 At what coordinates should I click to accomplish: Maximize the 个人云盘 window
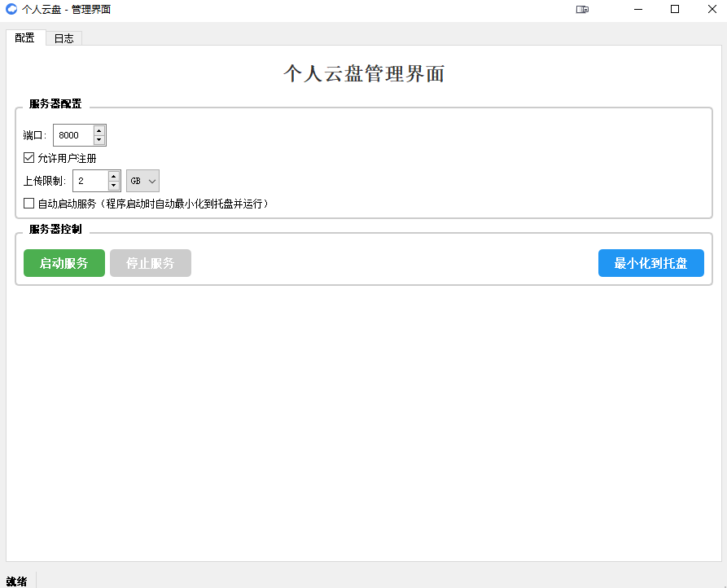(674, 10)
